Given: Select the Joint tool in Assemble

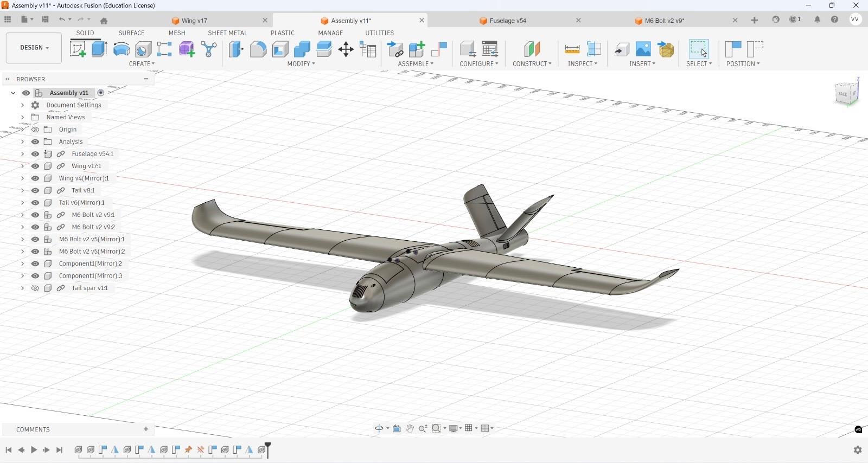Looking at the screenshot, I should (439, 49).
